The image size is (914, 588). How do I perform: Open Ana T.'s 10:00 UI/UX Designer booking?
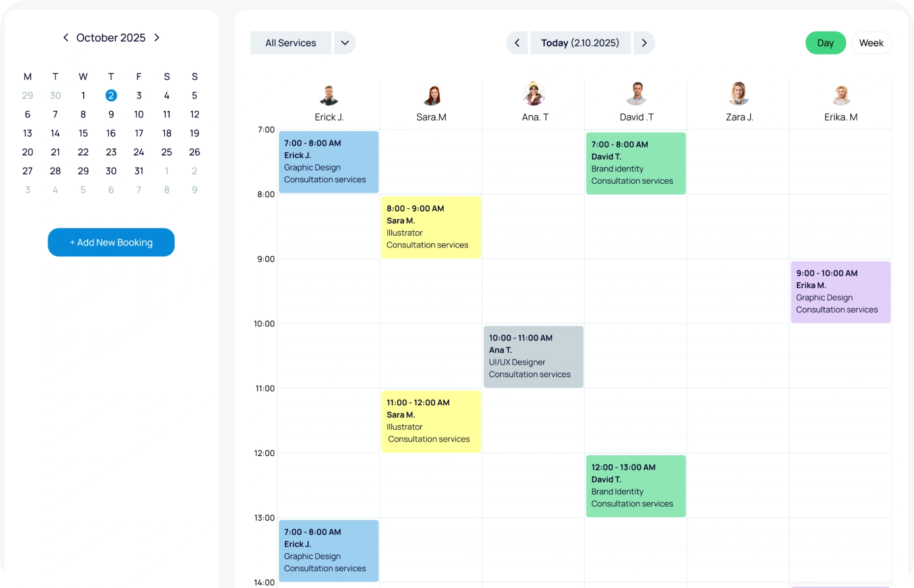(x=533, y=357)
